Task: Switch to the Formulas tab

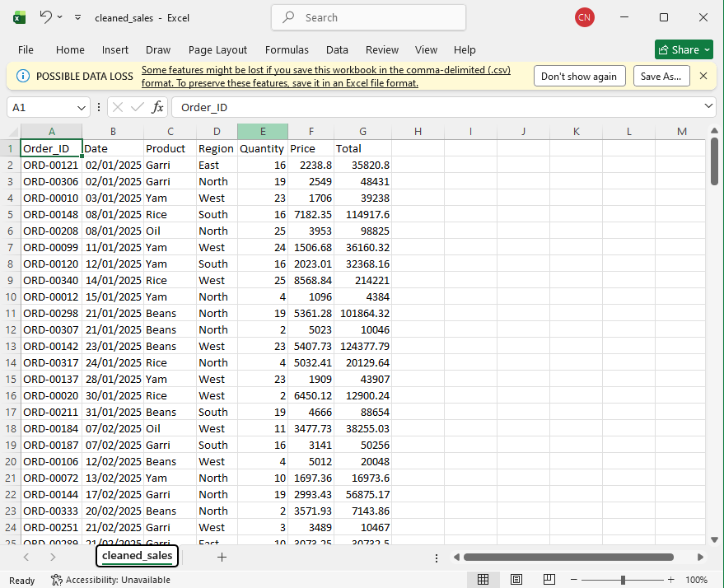Action: click(287, 50)
